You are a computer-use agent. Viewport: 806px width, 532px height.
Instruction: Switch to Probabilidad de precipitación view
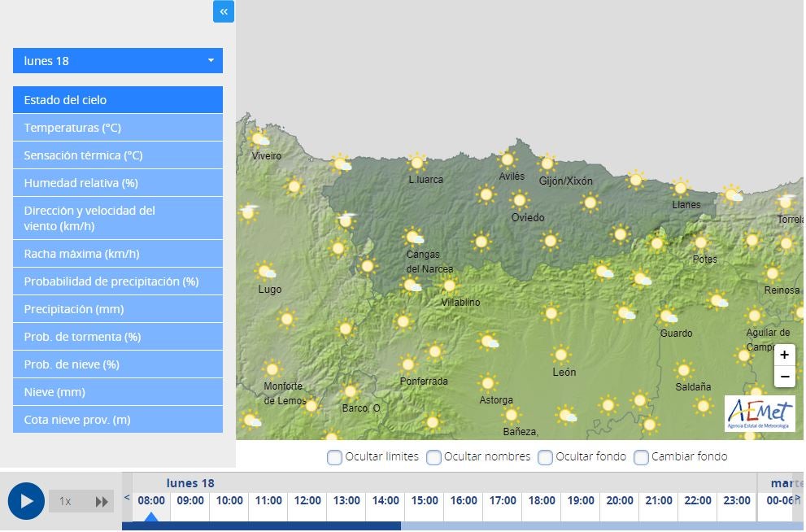(118, 281)
